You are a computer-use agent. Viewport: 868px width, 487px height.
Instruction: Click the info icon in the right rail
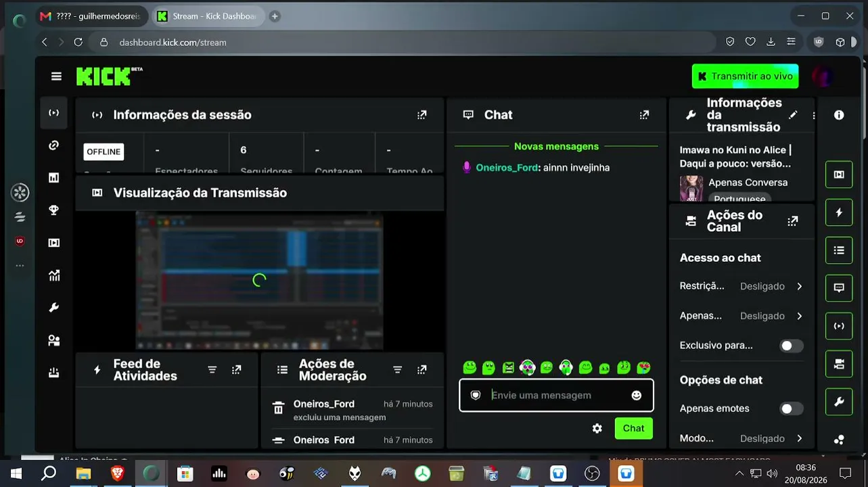839,115
